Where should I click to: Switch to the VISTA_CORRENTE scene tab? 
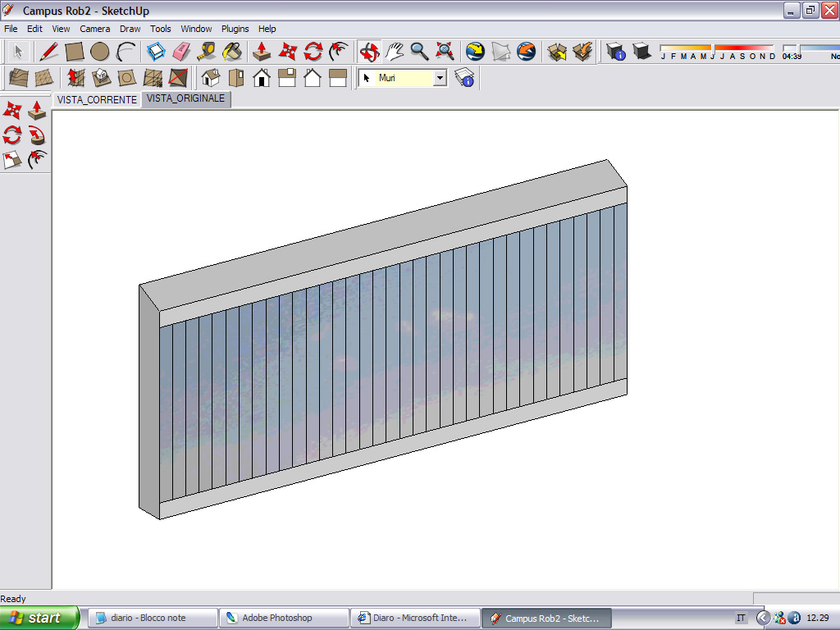click(97, 99)
